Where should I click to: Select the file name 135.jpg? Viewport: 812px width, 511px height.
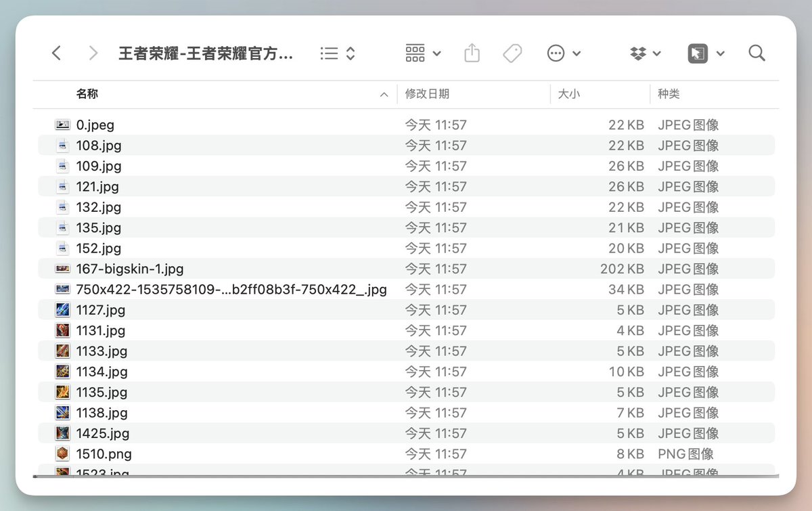(99, 227)
